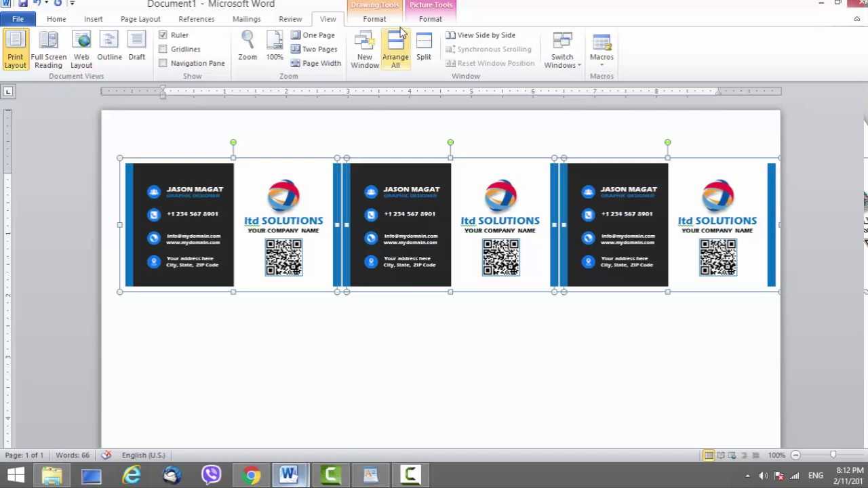868x488 pixels.
Task: Open Picture Tools Format tab
Action: (x=430, y=19)
